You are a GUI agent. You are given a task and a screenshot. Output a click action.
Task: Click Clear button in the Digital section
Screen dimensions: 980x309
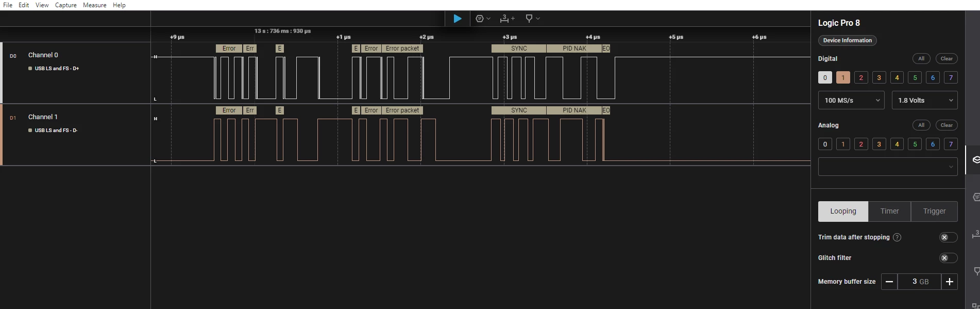(947, 59)
